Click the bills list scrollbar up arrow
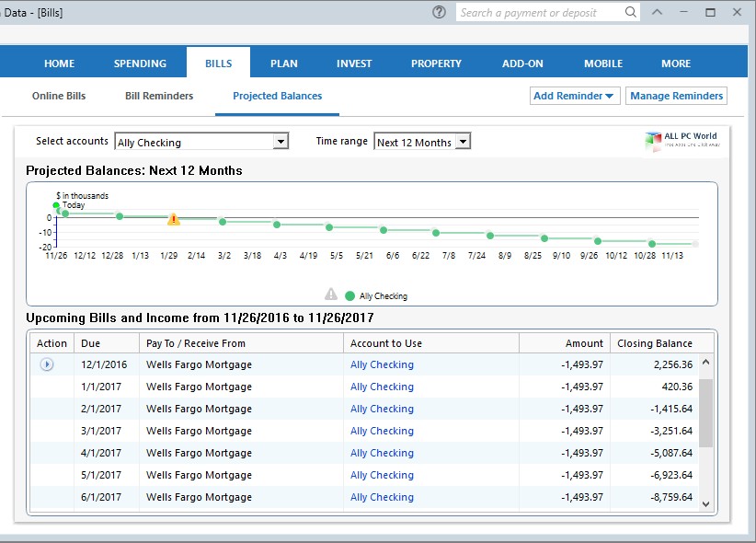Viewport: 756px width, 543px height. tap(705, 362)
